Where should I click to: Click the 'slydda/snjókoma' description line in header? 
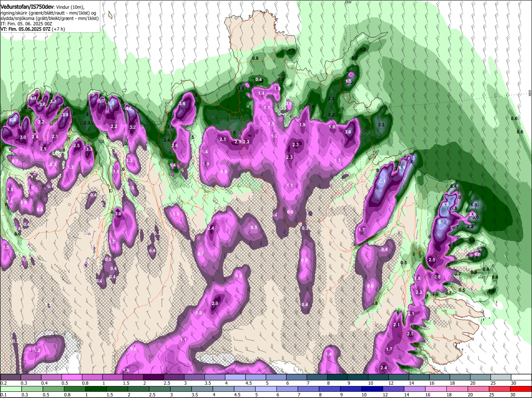tap(49, 19)
